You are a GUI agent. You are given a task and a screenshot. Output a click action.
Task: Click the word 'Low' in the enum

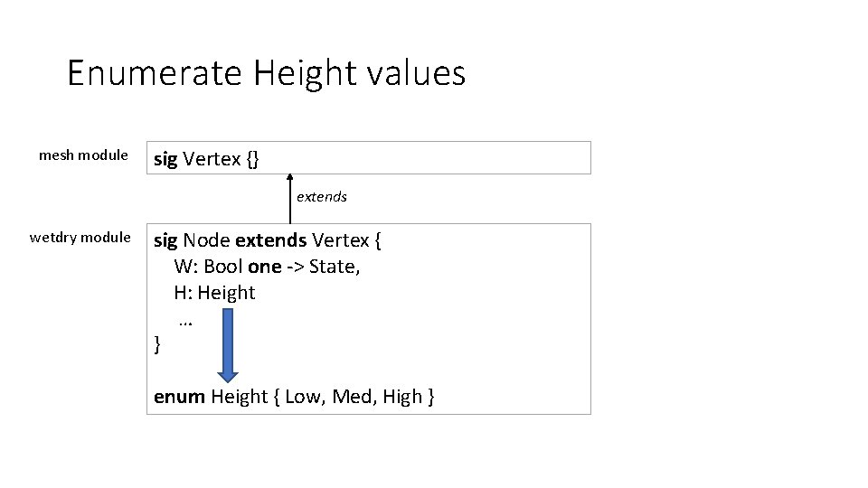point(304,397)
